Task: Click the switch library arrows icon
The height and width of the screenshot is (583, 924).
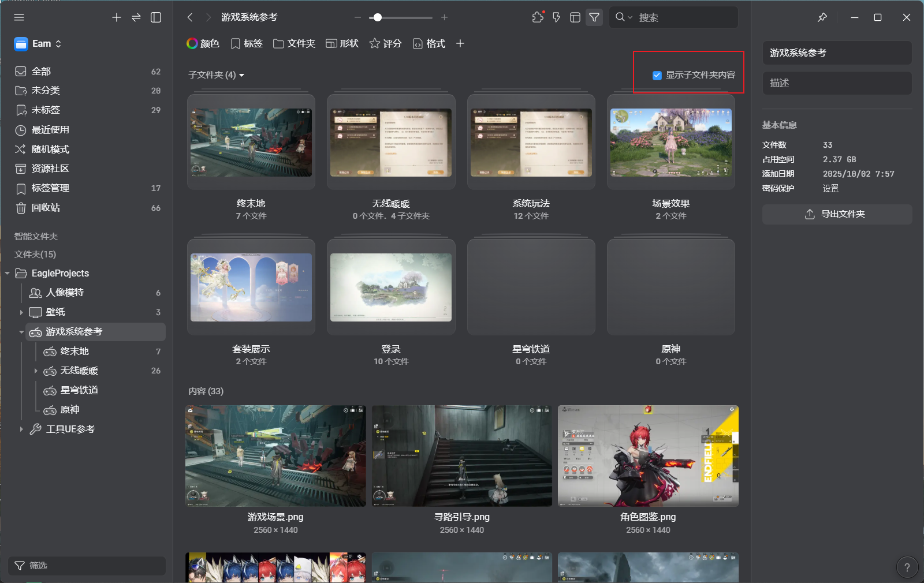Action: [x=136, y=17]
